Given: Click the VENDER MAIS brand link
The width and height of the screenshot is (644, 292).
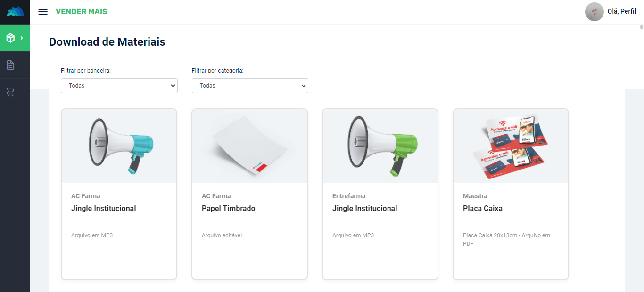Looking at the screenshot, I should click(x=82, y=12).
